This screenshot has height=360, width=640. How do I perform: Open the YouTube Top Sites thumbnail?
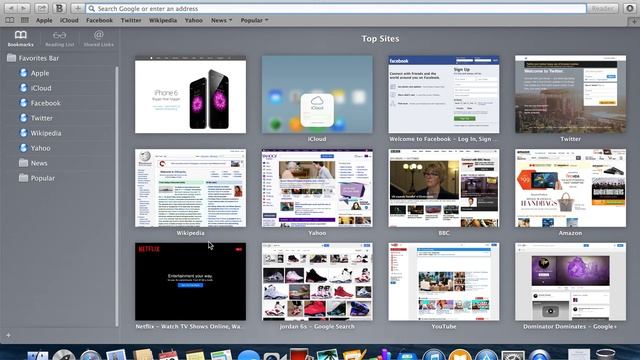444,282
